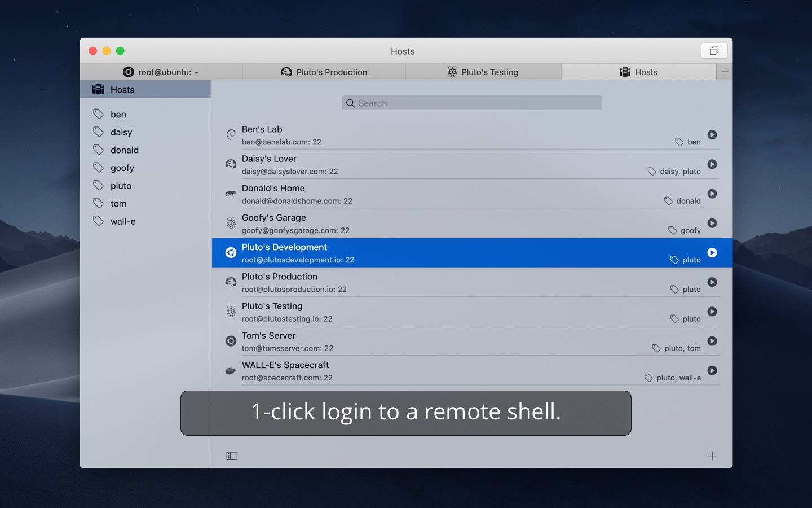
Task: Select the wall-e tag in sidebar
Action: (x=122, y=221)
